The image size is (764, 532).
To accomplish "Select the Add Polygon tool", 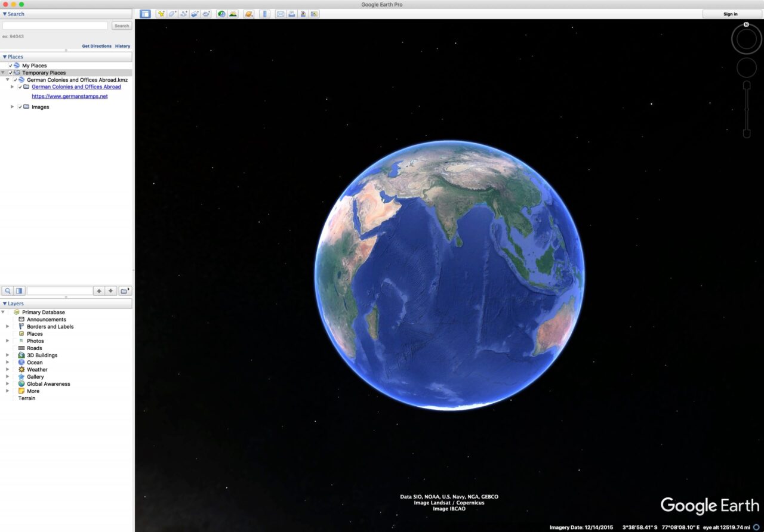I will [x=171, y=14].
